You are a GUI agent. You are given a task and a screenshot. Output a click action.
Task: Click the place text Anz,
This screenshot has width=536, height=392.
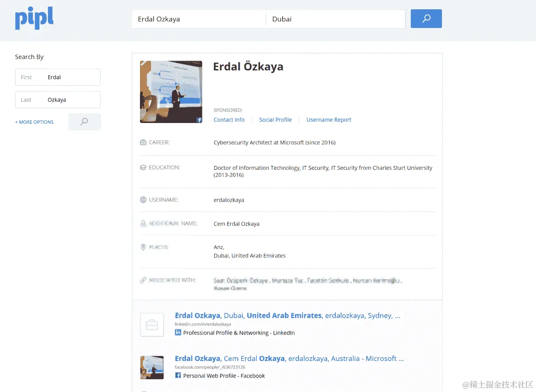pos(219,247)
